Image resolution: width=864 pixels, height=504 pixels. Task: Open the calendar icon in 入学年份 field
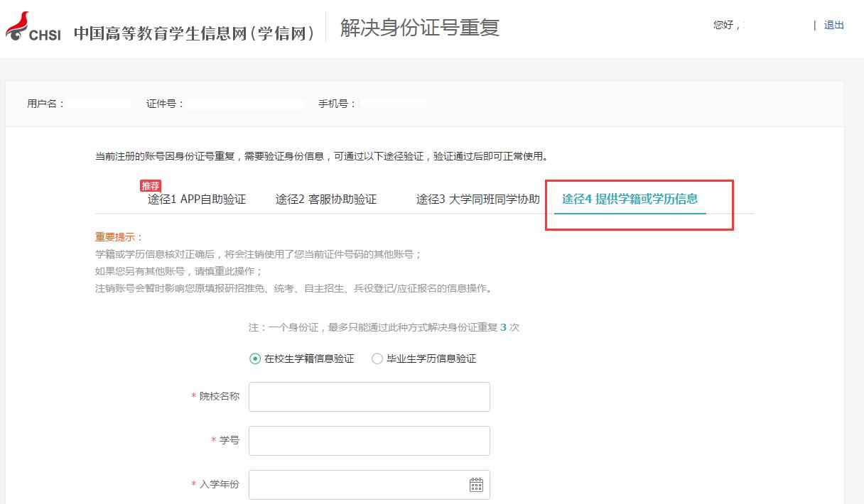click(476, 485)
